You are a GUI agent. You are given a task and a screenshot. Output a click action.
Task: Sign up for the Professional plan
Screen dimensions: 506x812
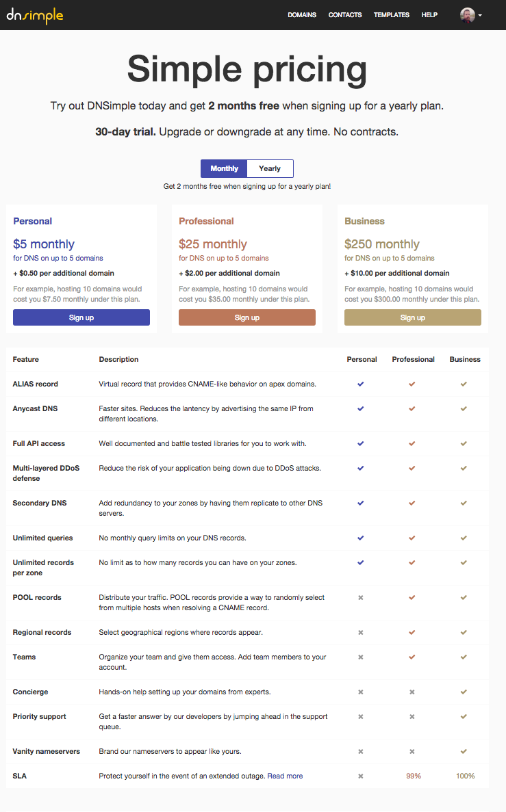tap(246, 317)
